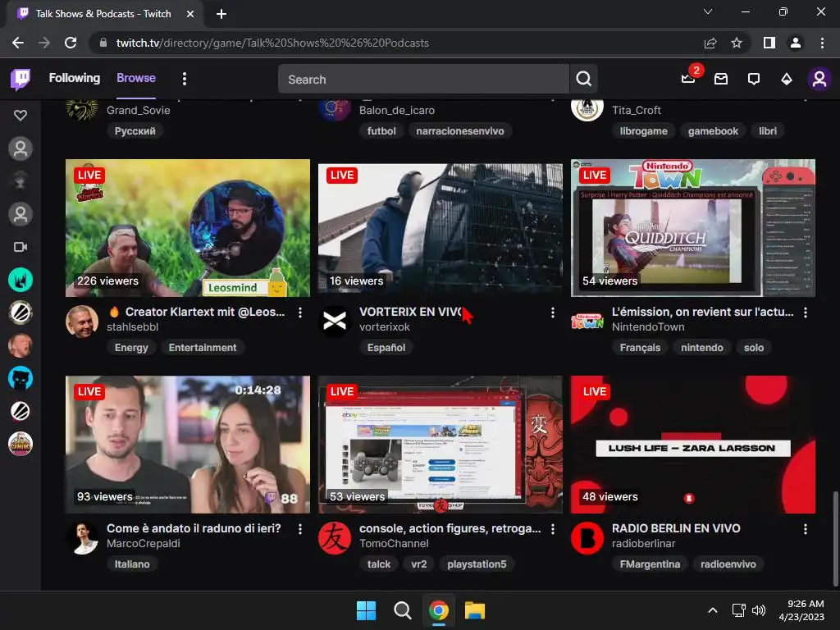Open Windows Start menu
The height and width of the screenshot is (630, 840).
367,610
